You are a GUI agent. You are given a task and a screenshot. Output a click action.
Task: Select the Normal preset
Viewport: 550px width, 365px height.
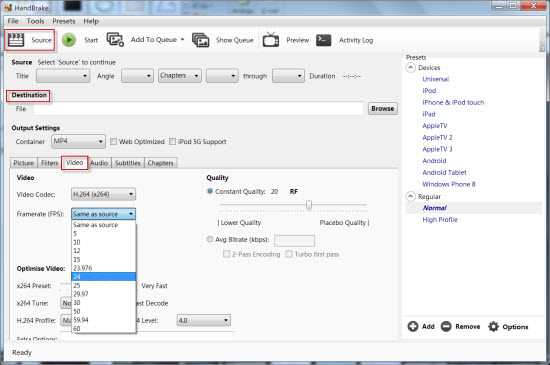435,208
